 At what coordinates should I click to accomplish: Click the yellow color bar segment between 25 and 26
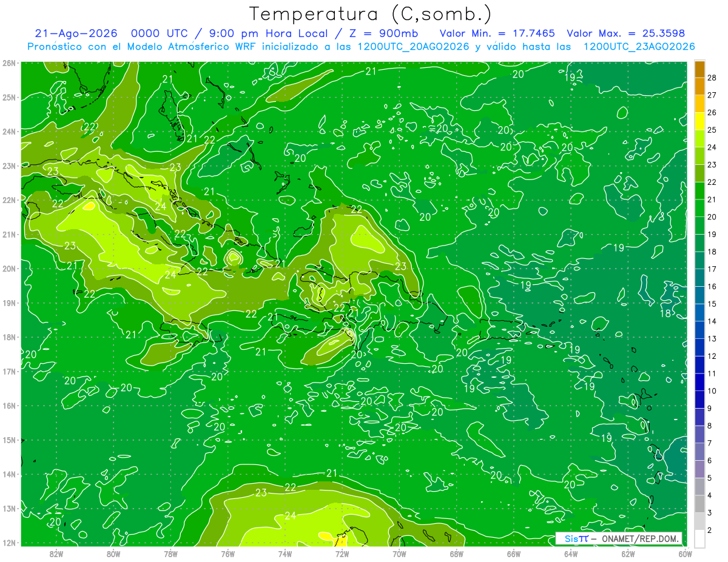click(699, 121)
